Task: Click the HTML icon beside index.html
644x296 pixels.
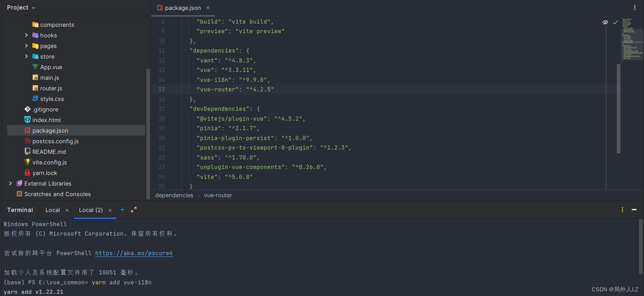Action: 28,120
